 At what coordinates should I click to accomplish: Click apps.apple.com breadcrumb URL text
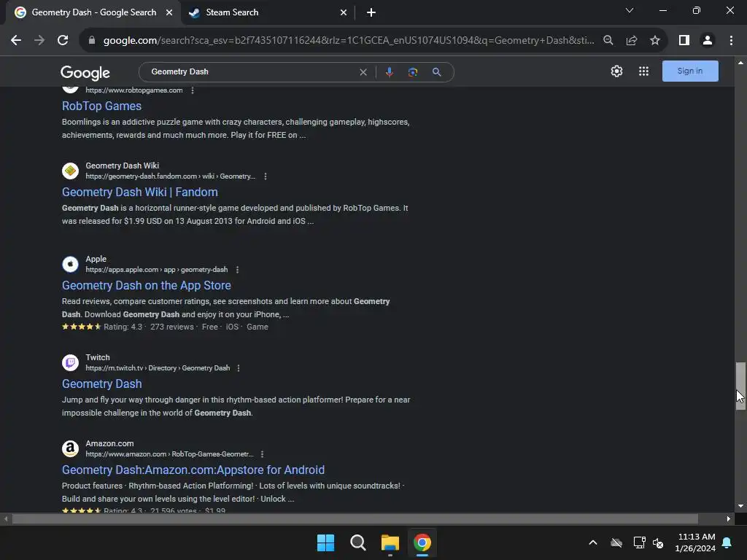coord(156,270)
